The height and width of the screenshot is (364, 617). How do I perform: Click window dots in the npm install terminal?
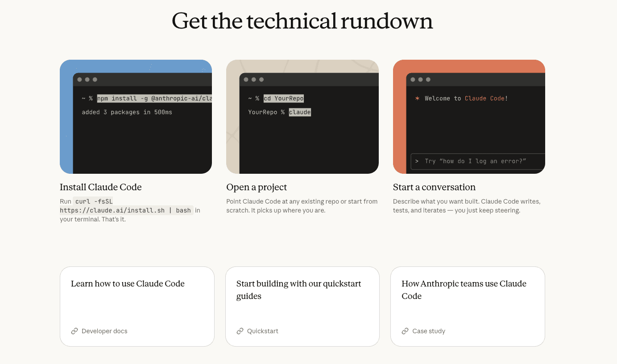click(87, 80)
